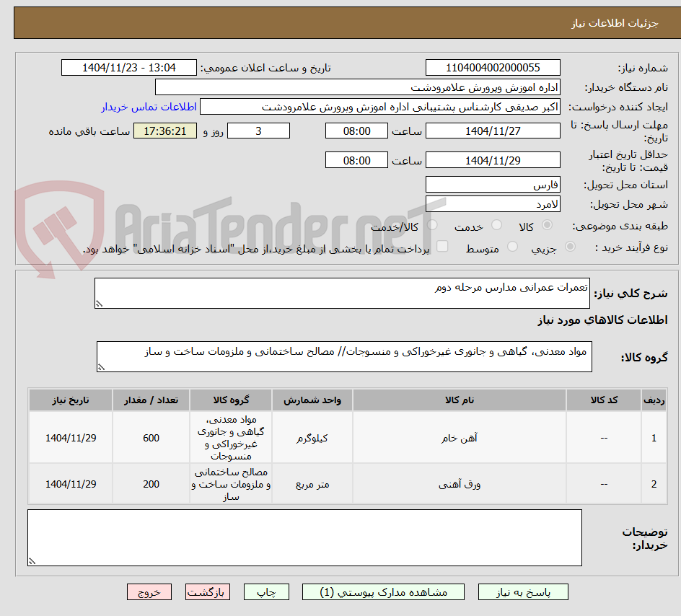Viewport: 681px width, 616px height.
Task: Click the چاپ print button
Action: (x=266, y=592)
